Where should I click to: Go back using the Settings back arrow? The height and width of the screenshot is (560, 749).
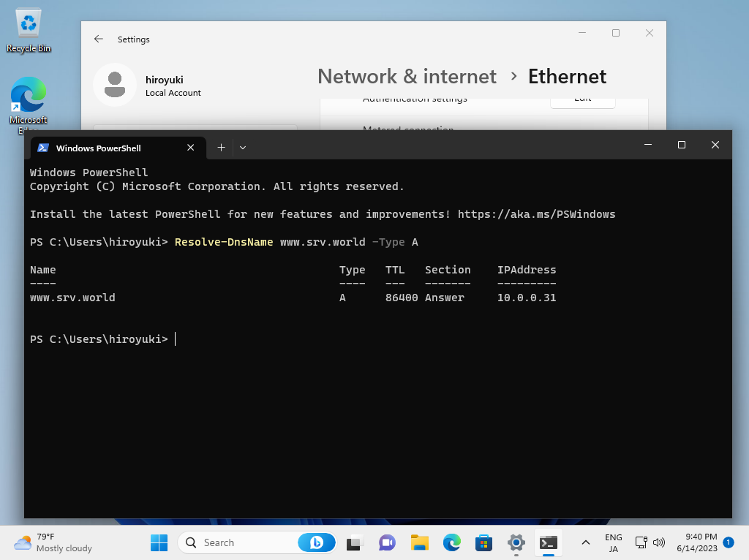(x=99, y=39)
